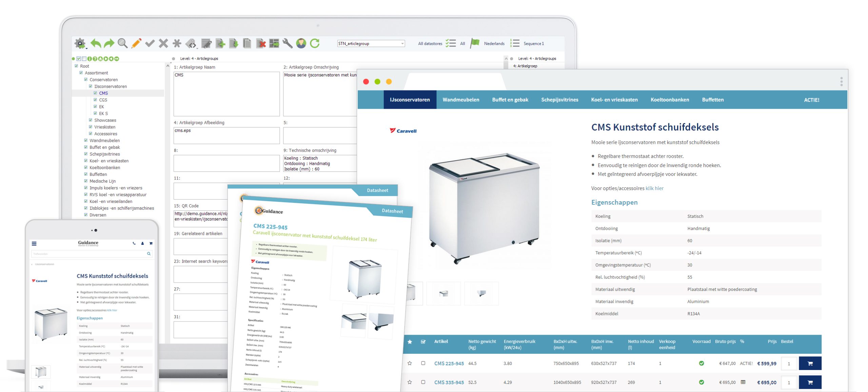Uncheck the Wandmeubelen tree checkbox
This screenshot has height=392, width=868.
point(86,140)
